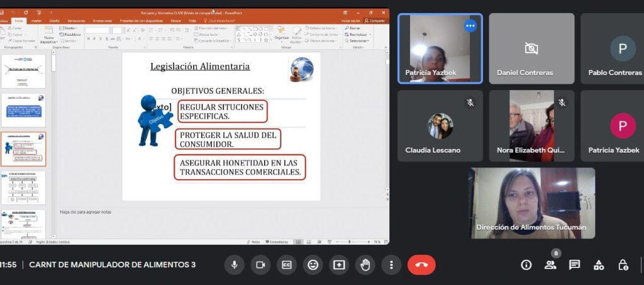Open the Activities panel icon
Screen dimensions: 644x285
pos(599,265)
